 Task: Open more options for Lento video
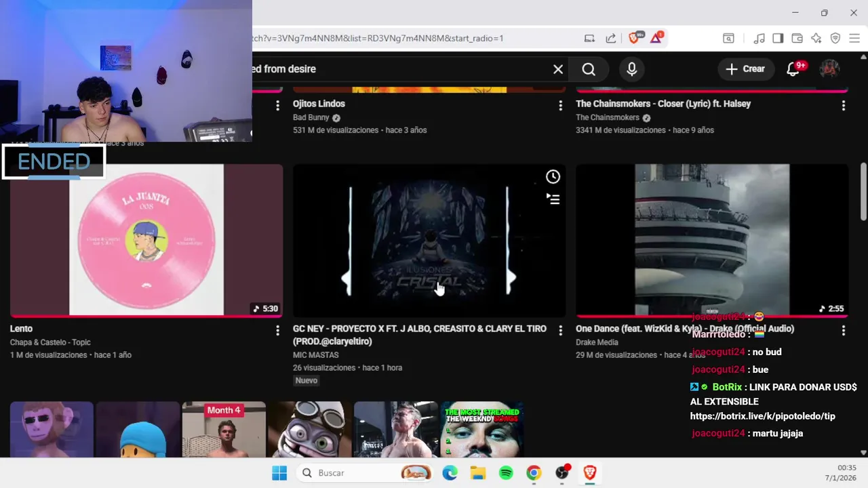point(277,331)
